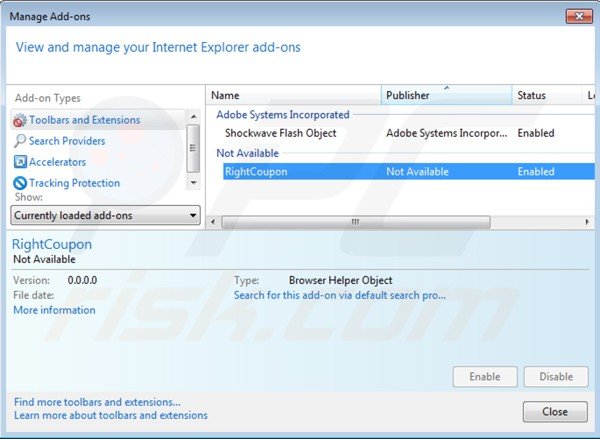Open Find more toolbars and extensions link
Image resolution: width=600 pixels, height=439 pixels.
tap(97, 402)
